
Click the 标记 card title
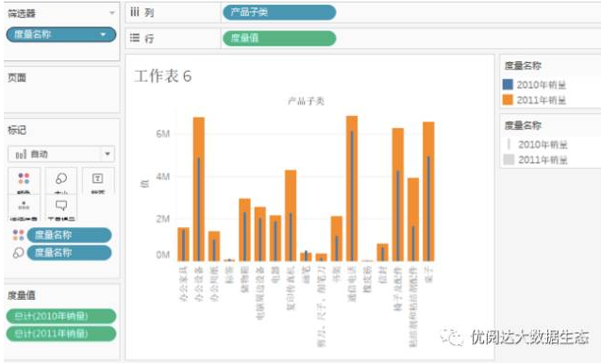pos(17,130)
